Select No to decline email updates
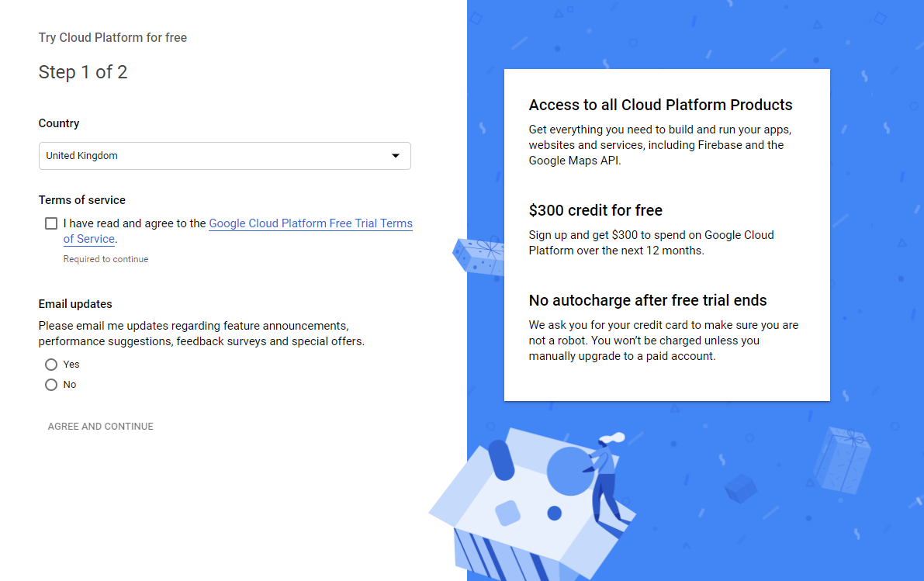 [x=50, y=384]
